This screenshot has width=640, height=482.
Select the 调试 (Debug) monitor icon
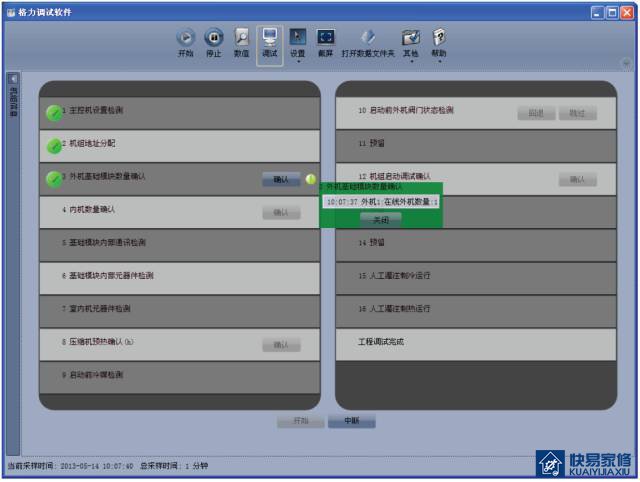[x=270, y=38]
